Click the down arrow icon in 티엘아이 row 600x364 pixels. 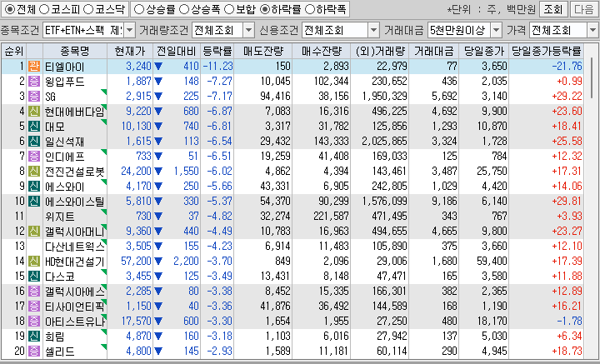[158, 67]
